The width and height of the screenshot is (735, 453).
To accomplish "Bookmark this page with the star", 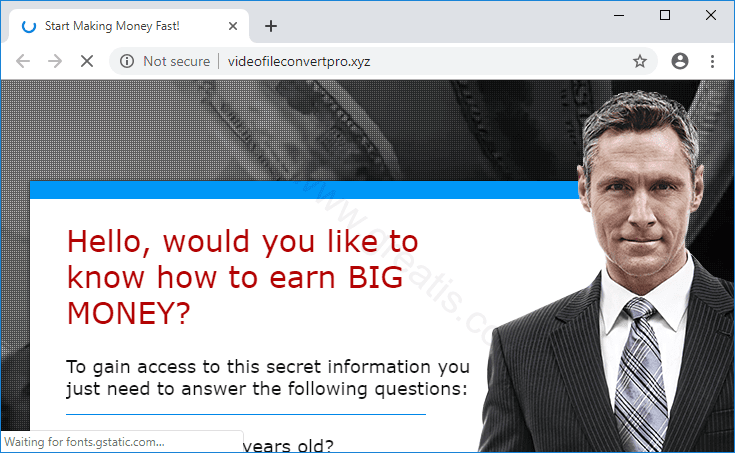I will (x=640, y=61).
